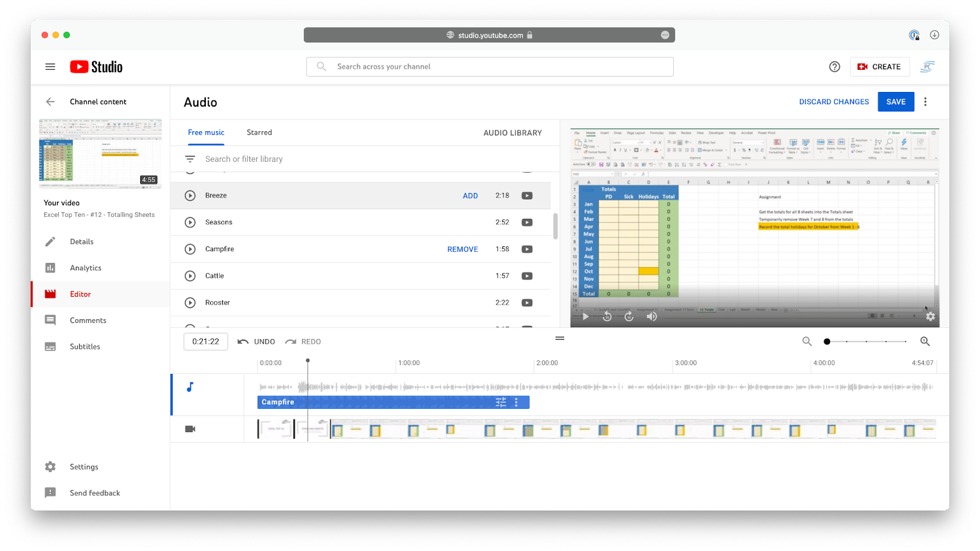The image size is (980, 551).
Task: Rewind ten seconds in preview
Action: coord(607,316)
